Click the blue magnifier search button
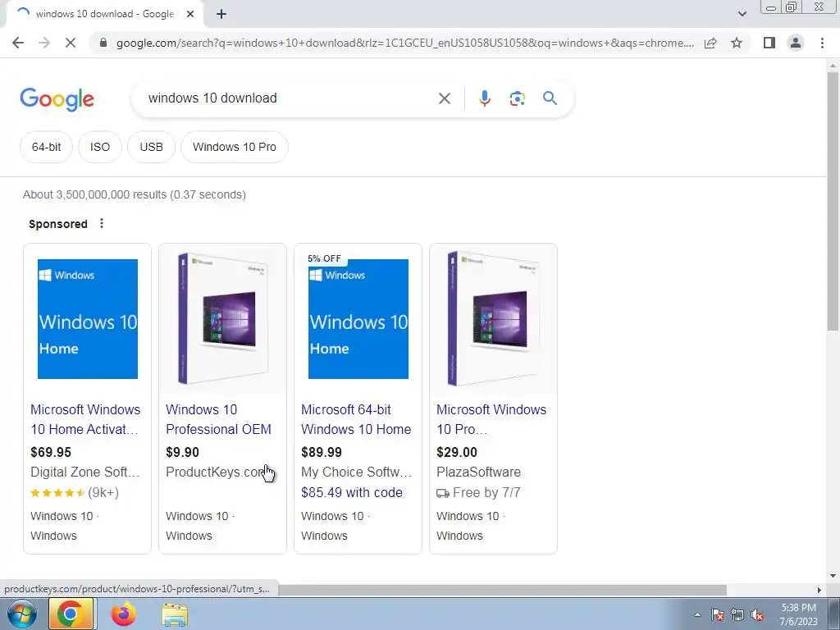The width and height of the screenshot is (840, 630). 550,98
